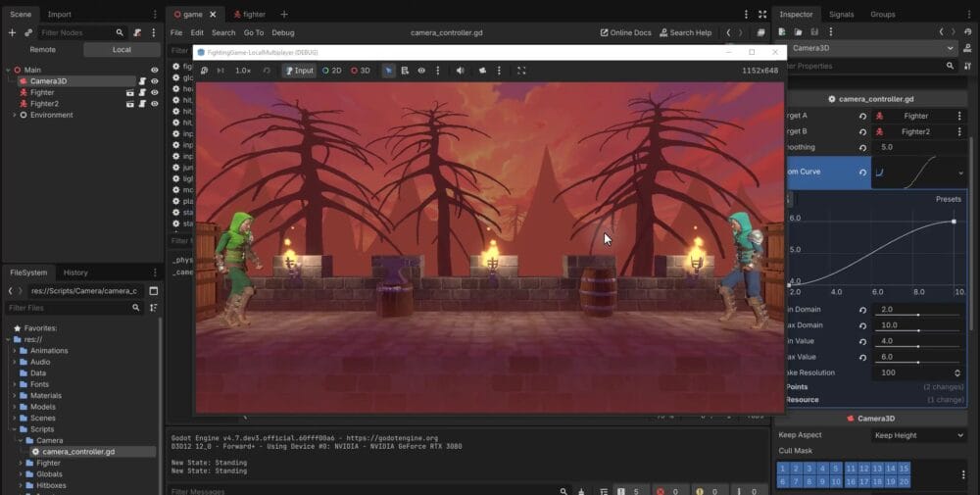Click the attach script icon in the Scene panel toolbar

(x=137, y=32)
